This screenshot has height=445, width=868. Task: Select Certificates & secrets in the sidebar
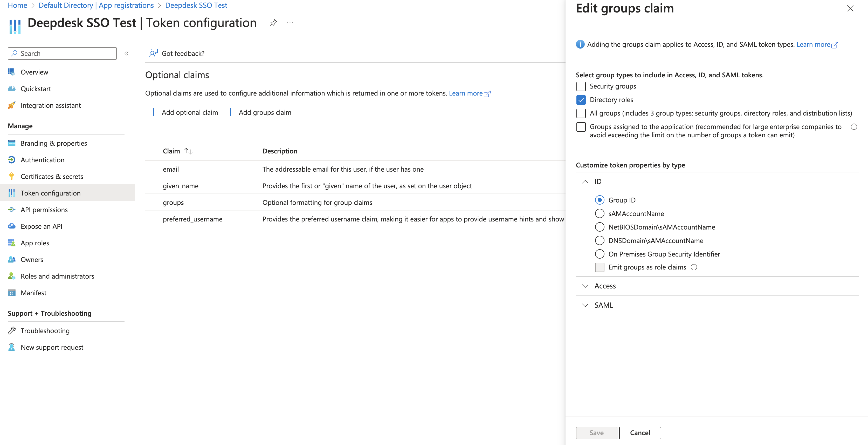coord(52,176)
